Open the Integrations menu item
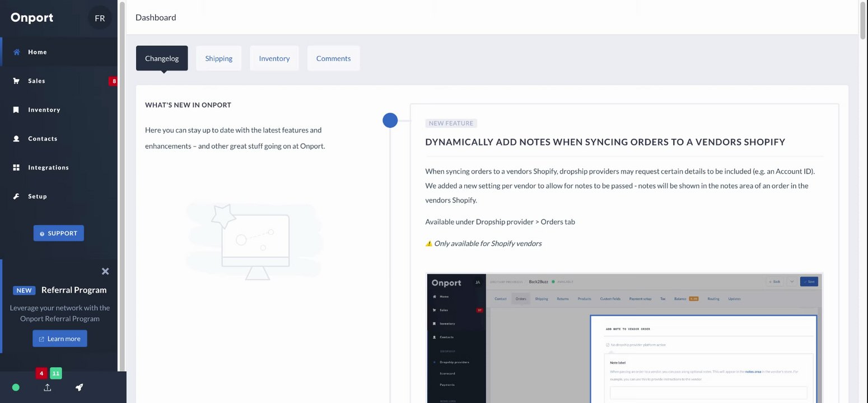 click(59, 167)
